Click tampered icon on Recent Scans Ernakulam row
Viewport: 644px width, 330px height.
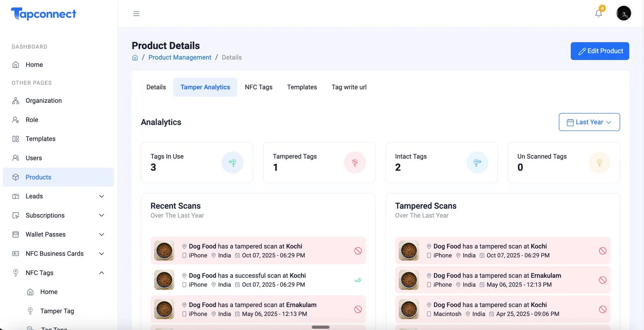coord(358,309)
